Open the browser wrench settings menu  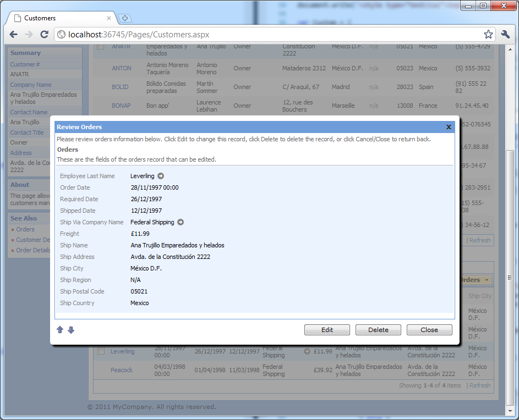tap(505, 35)
